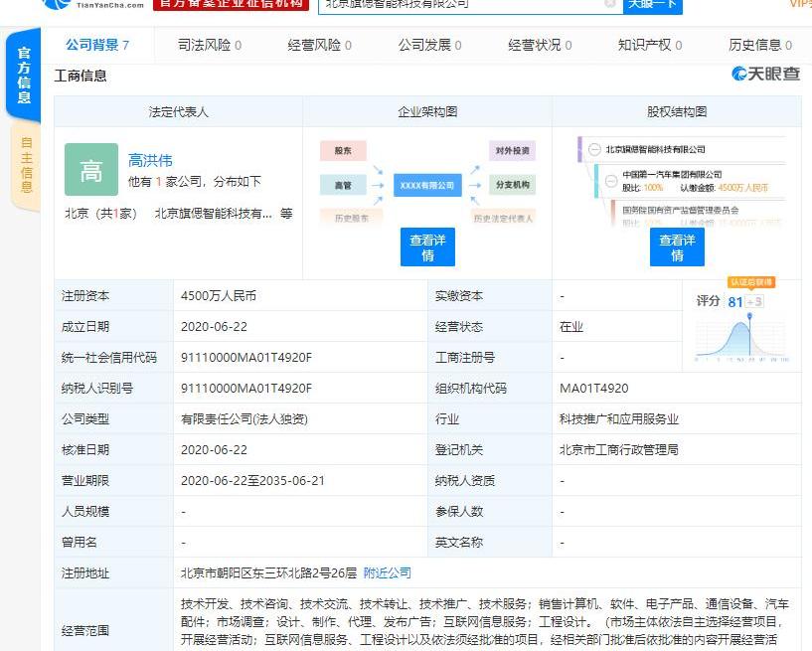Screen dimensions: 812x651
Task: Click the 官方备案企业征信机构 red banner
Action: pyautogui.click(x=231, y=4)
